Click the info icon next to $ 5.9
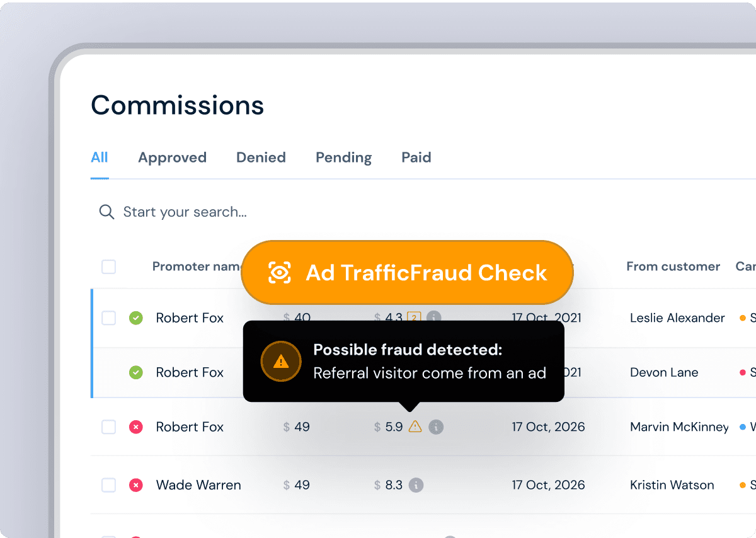 click(436, 427)
